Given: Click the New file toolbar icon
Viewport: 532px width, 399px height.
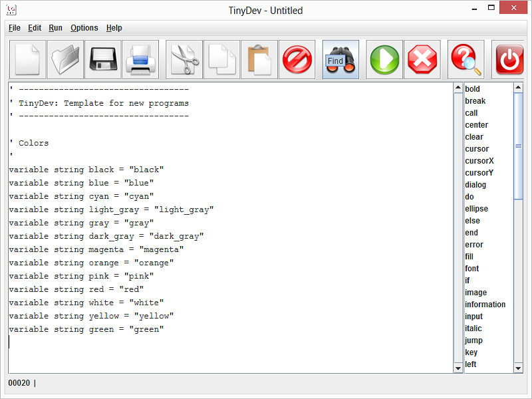Looking at the screenshot, I should pyautogui.click(x=28, y=60).
